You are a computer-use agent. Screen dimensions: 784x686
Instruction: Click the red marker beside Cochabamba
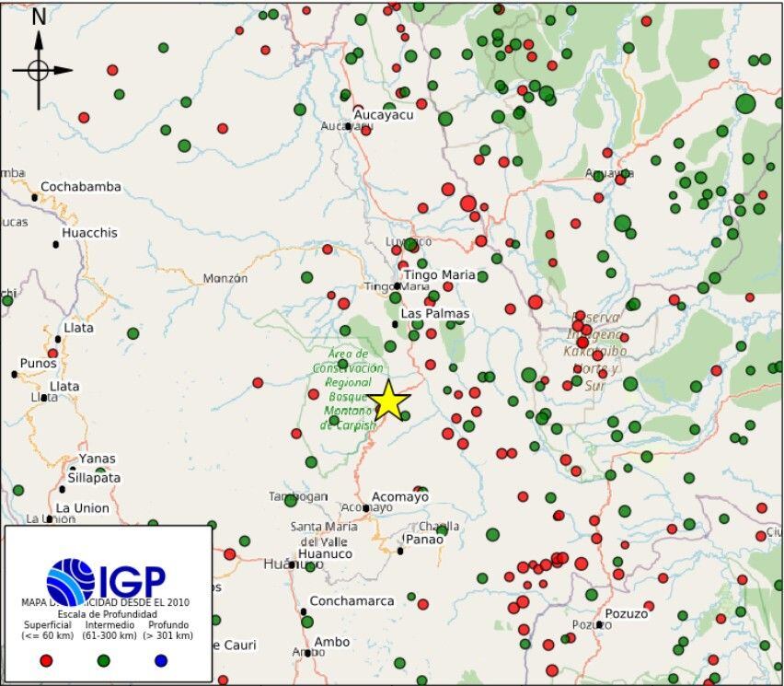pyautogui.click(x=83, y=119)
